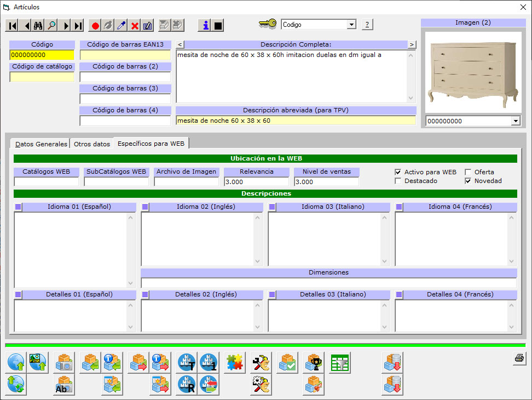Image resolution: width=532 pixels, height=400 pixels.
Task: Delete record with the red X icon
Action: [x=135, y=25]
